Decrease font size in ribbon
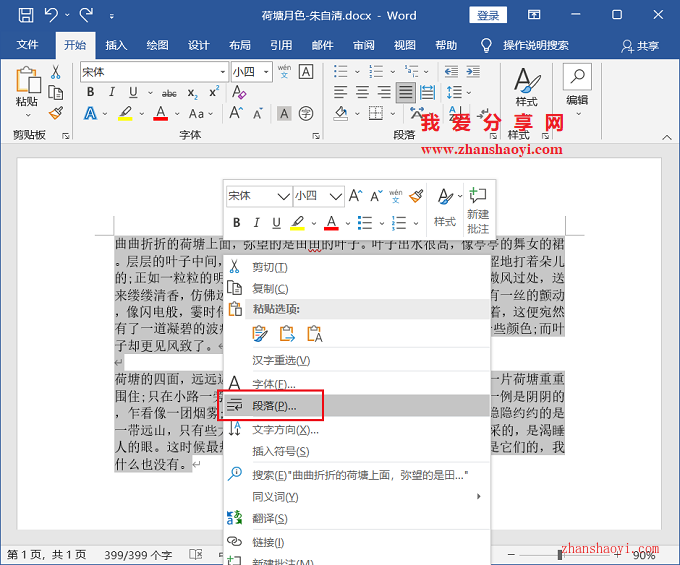The width and height of the screenshot is (680, 565). click(x=258, y=114)
